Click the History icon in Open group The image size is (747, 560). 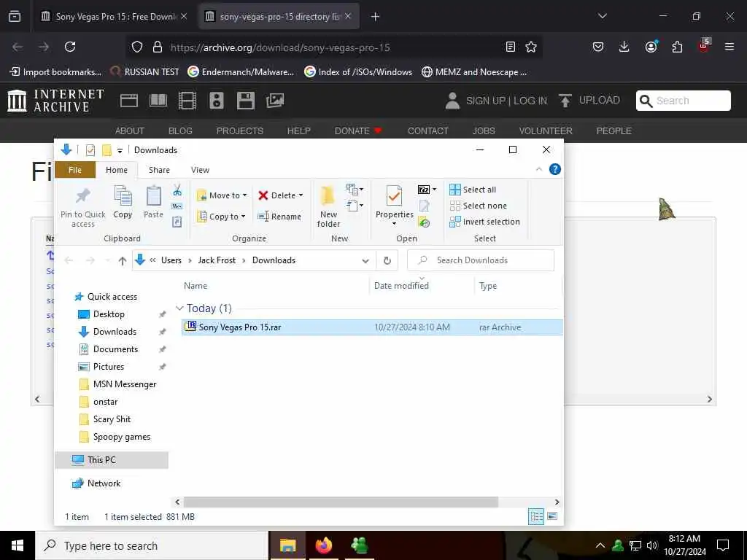click(x=424, y=222)
